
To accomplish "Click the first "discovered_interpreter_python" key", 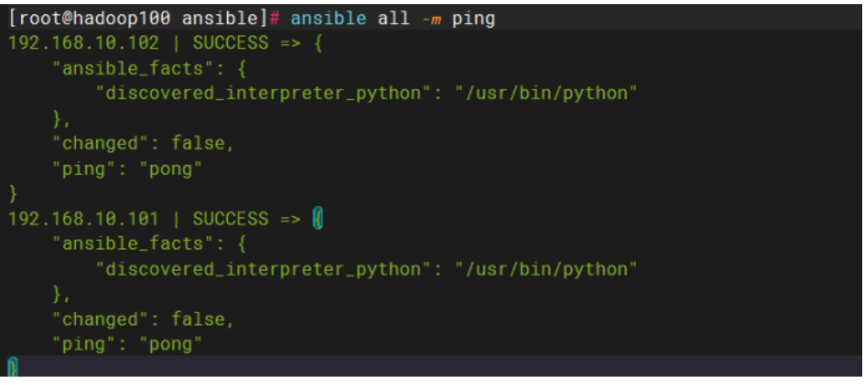I will [263, 93].
